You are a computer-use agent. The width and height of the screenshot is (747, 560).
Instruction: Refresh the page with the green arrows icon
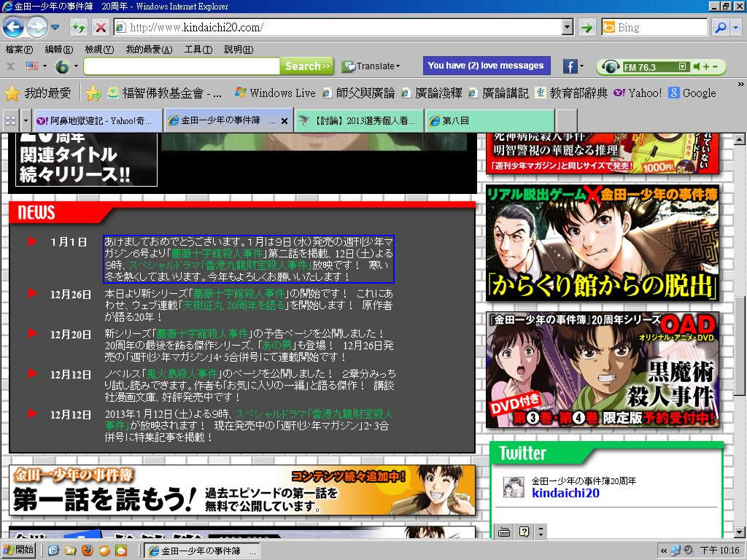[x=79, y=27]
